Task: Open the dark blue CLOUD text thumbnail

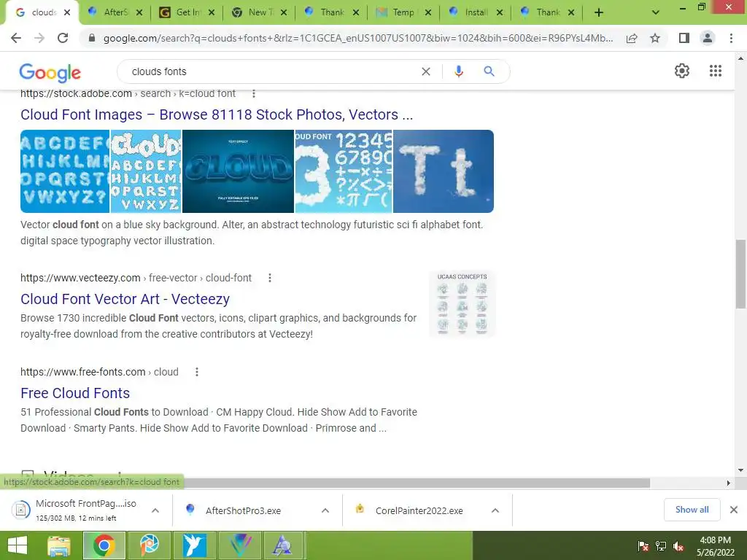Action: tap(239, 171)
